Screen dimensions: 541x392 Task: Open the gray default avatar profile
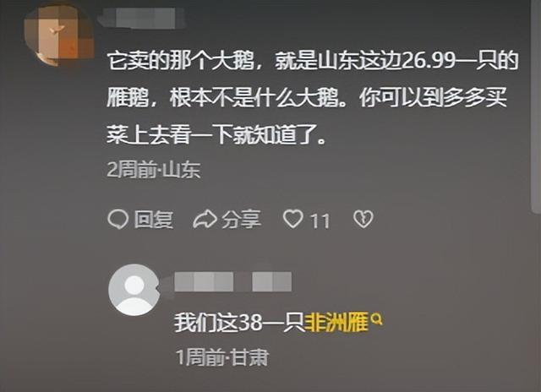[134, 290]
